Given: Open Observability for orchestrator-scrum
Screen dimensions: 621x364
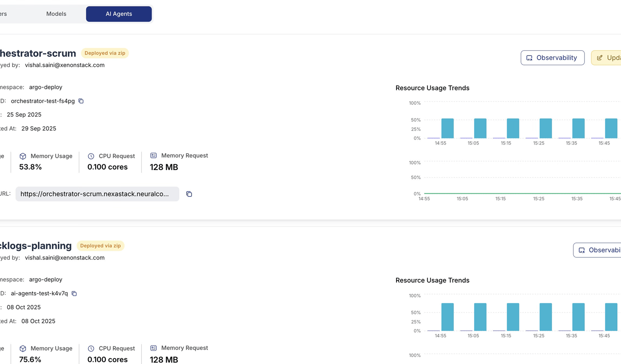Looking at the screenshot, I should pos(552,58).
